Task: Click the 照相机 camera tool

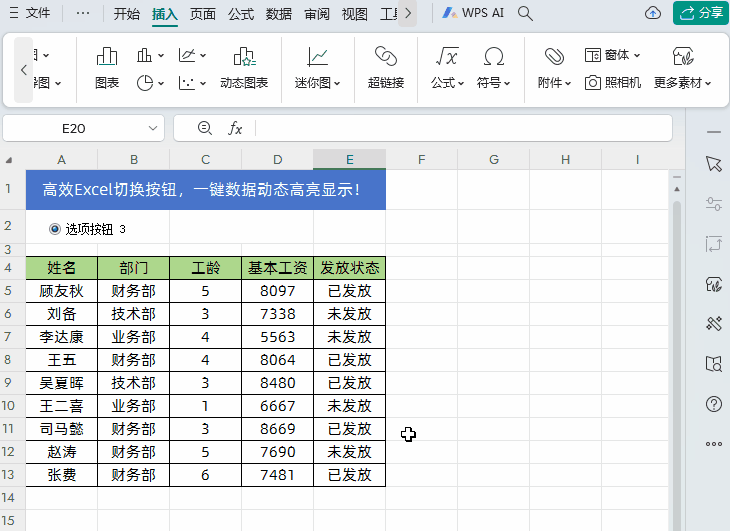Action: coord(613,83)
